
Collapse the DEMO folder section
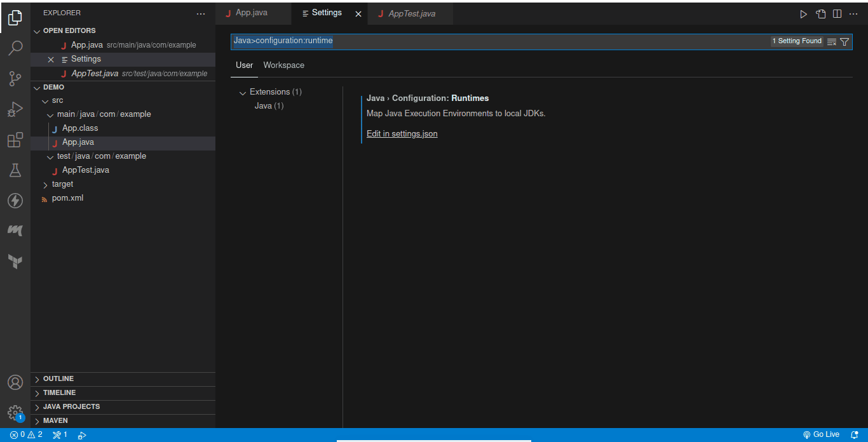click(37, 88)
